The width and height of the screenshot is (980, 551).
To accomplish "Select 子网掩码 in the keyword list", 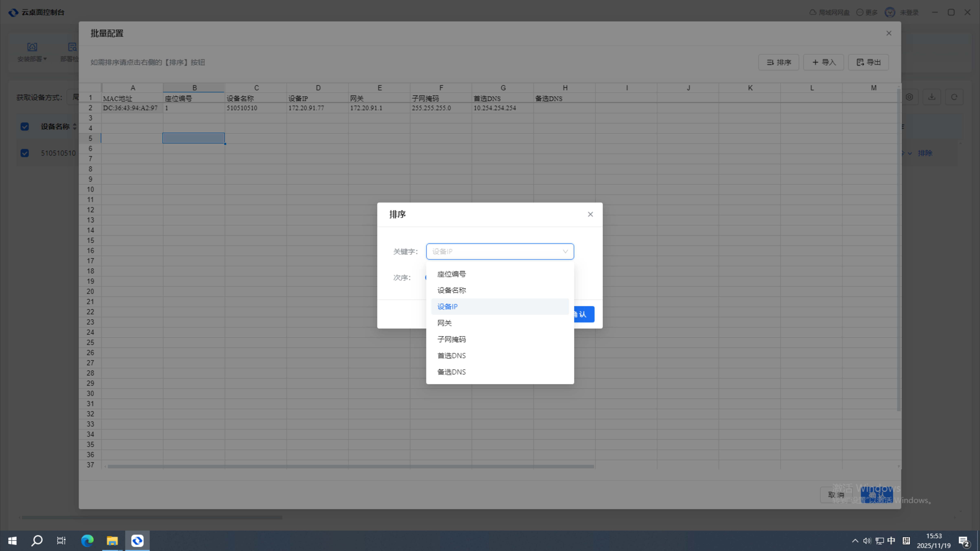I will (x=451, y=339).
